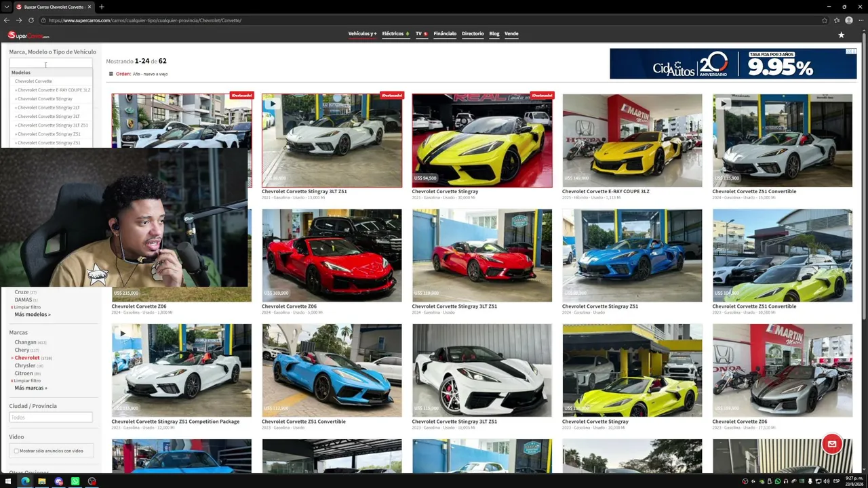Click the red mail contact button
The image size is (868, 488).
[832, 444]
